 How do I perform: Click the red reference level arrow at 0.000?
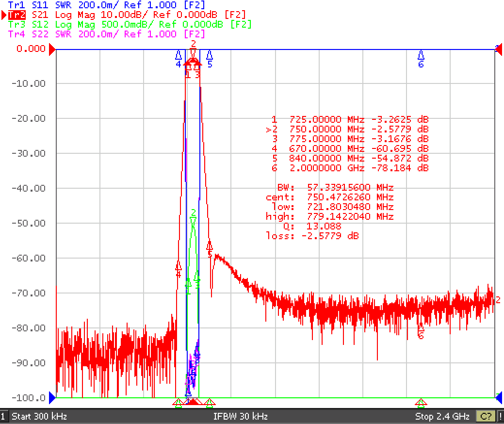point(52,49)
